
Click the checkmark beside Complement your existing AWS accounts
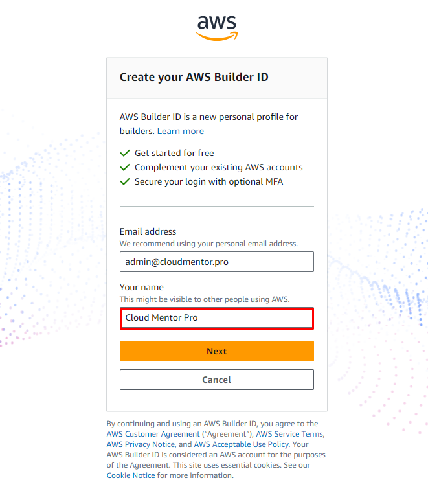pyautogui.click(x=125, y=168)
